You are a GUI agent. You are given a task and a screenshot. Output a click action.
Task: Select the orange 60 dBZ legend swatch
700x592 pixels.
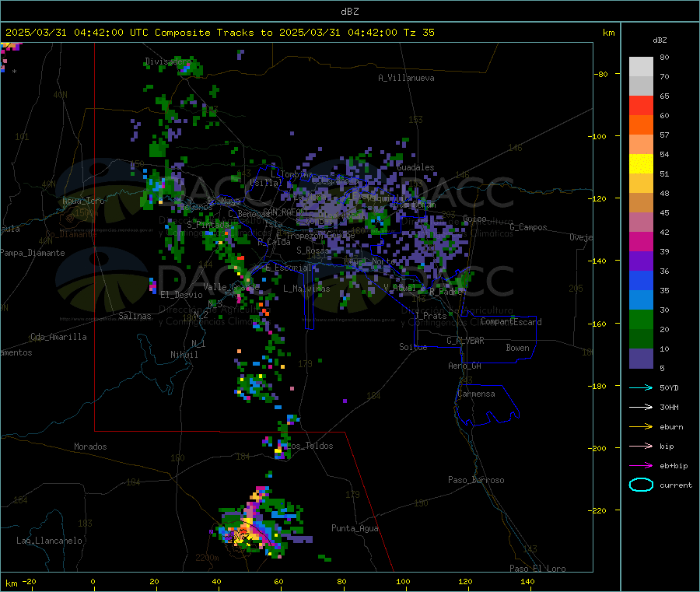point(641,125)
